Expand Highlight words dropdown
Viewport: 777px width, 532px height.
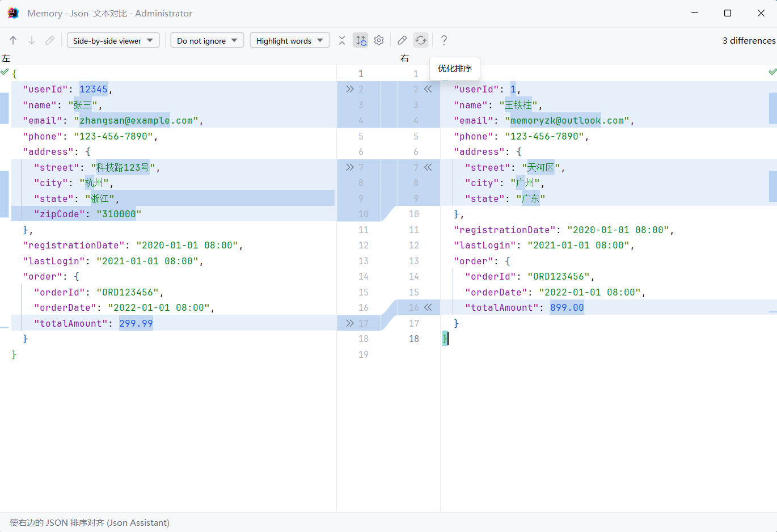pyautogui.click(x=289, y=41)
